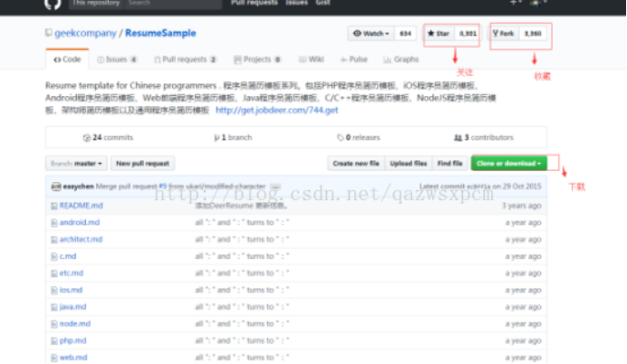Switch to the Issues tab
This screenshot has width=627, height=364.
(117, 60)
